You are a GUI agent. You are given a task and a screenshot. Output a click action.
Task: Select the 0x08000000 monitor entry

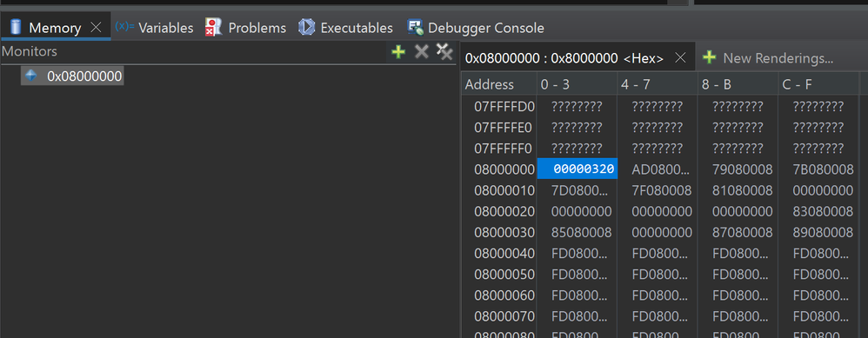72,76
